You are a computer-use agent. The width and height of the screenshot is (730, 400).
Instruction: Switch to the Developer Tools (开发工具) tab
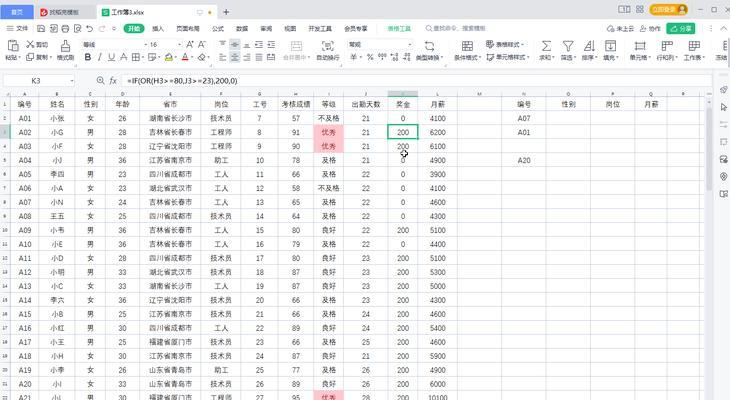(320, 28)
